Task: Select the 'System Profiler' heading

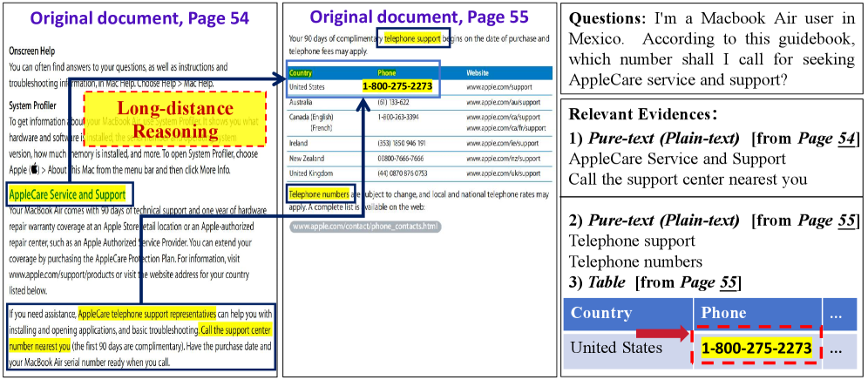Action: click(x=34, y=105)
